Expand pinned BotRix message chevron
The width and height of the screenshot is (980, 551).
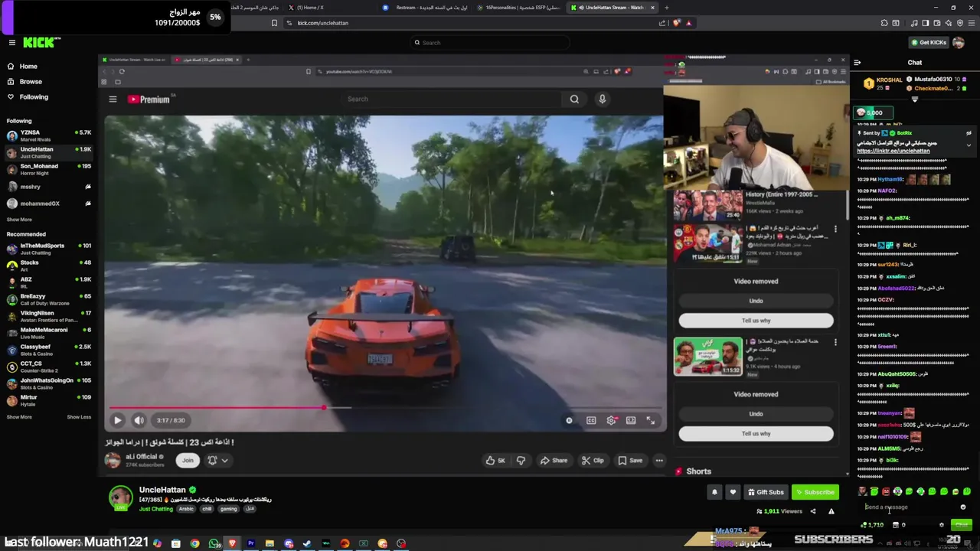tap(969, 145)
